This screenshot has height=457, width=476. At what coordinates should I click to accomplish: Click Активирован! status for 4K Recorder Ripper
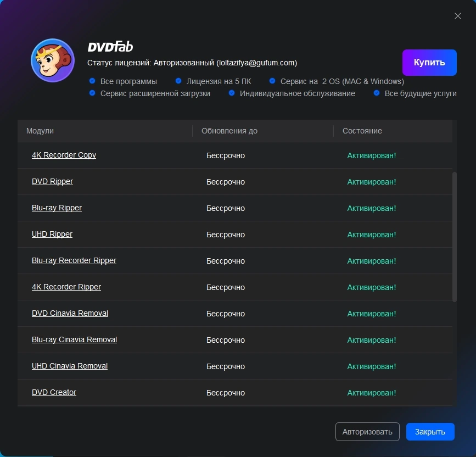coord(372,288)
